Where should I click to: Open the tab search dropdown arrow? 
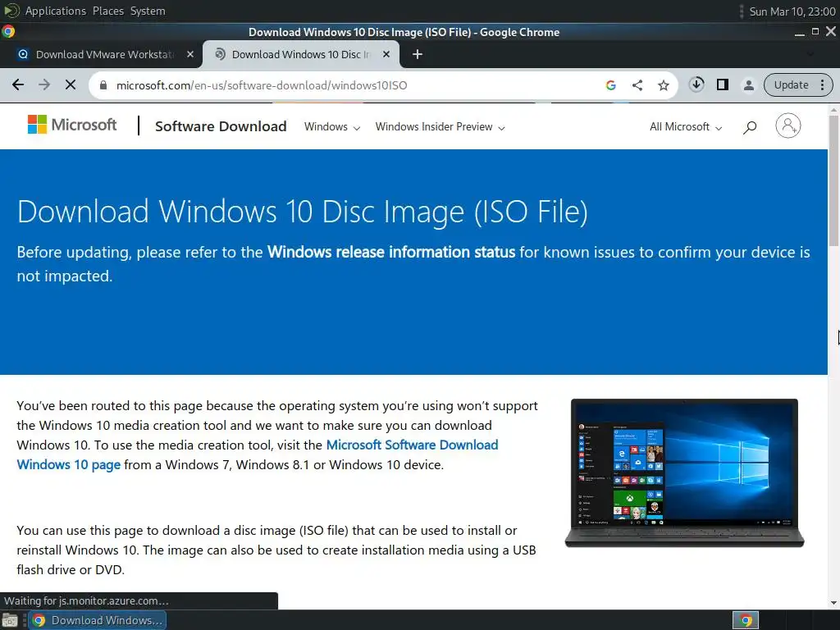(x=810, y=54)
